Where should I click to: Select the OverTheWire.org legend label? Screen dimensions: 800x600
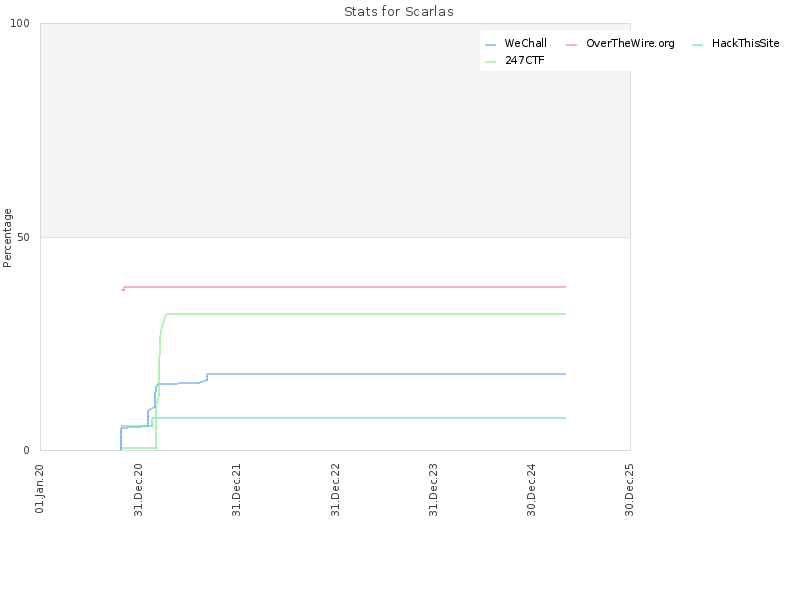(x=630, y=43)
